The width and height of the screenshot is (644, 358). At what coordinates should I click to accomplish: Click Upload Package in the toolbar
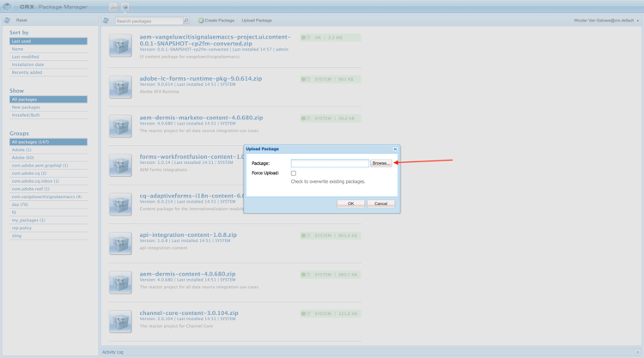[257, 21]
